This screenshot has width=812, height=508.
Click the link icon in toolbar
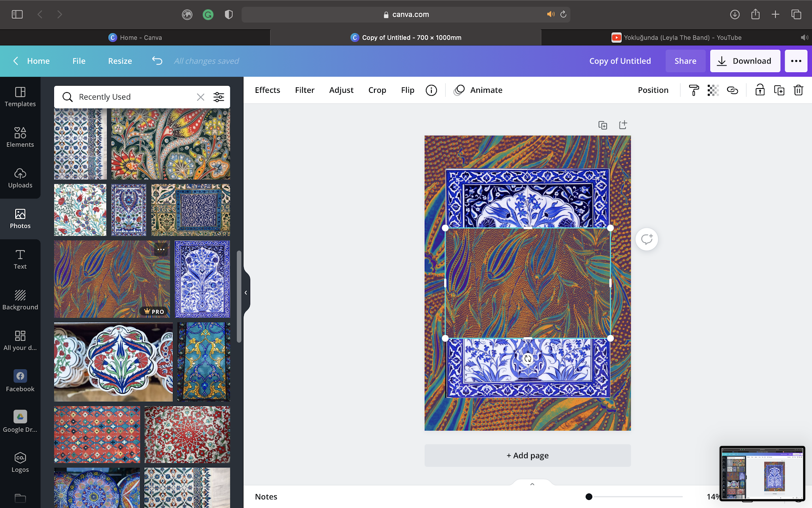(732, 90)
